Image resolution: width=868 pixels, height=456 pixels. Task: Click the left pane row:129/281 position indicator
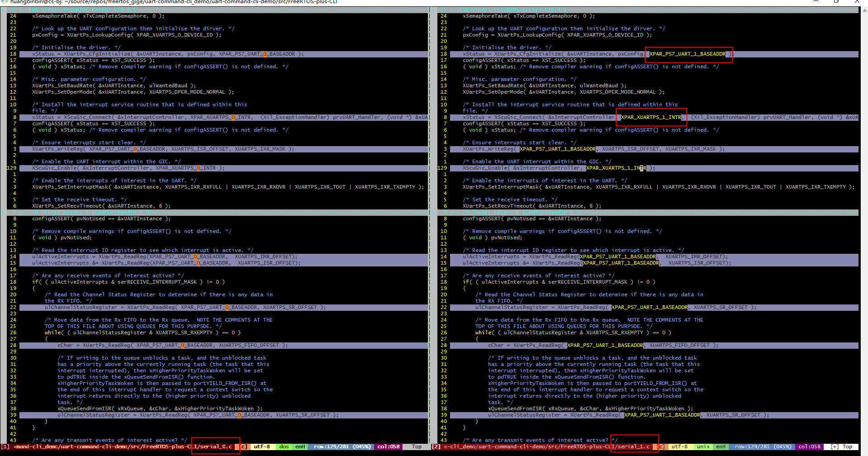click(x=342, y=446)
